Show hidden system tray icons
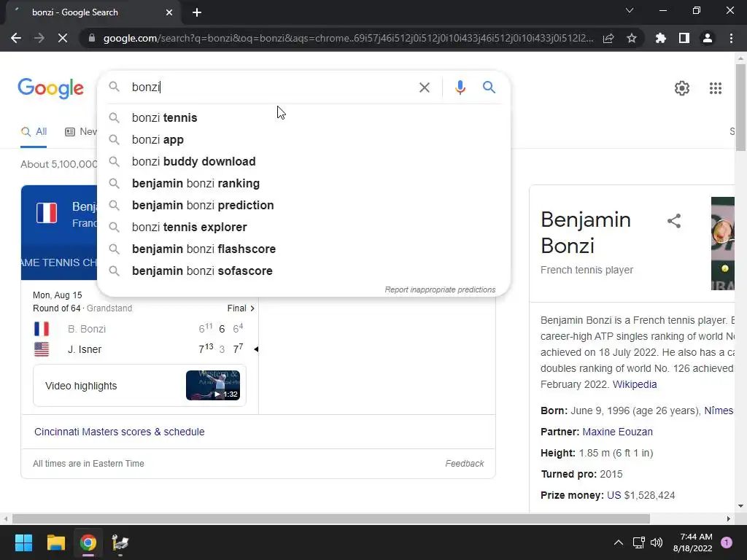 (x=619, y=542)
